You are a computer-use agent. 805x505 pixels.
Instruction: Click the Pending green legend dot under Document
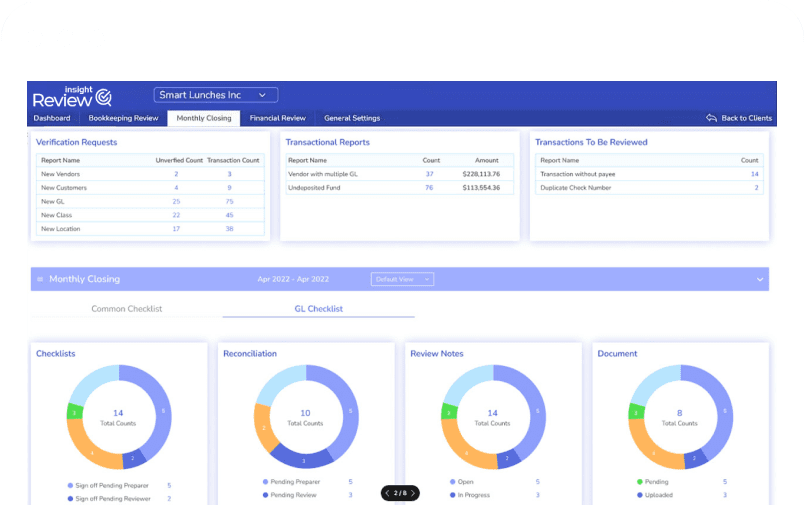[640, 482]
